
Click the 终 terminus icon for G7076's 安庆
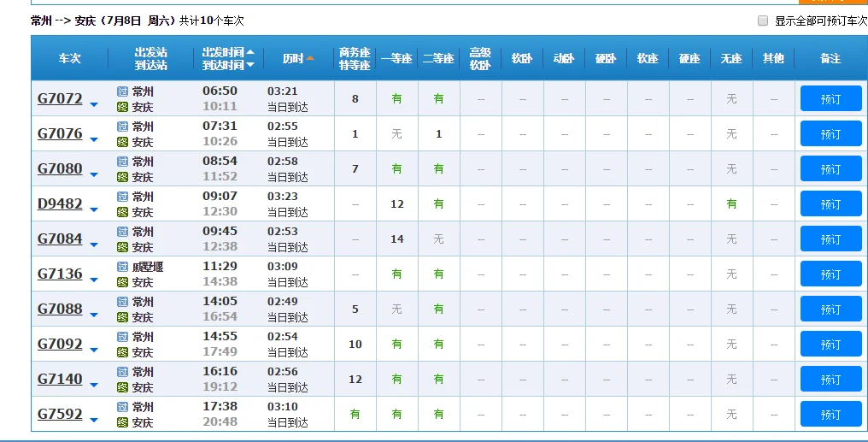(x=122, y=142)
